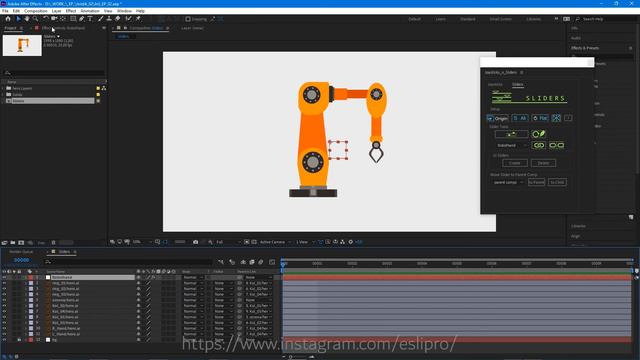Toggle frame blending switch in timeline header

pos(252,262)
